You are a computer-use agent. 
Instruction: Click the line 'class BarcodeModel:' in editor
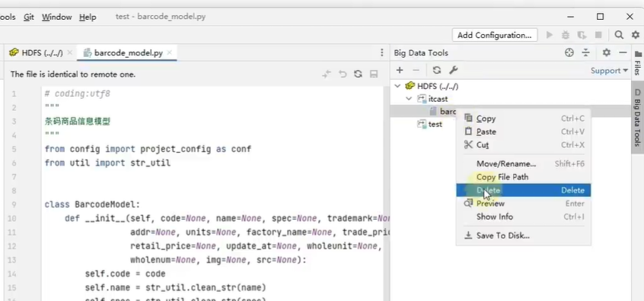click(x=92, y=204)
